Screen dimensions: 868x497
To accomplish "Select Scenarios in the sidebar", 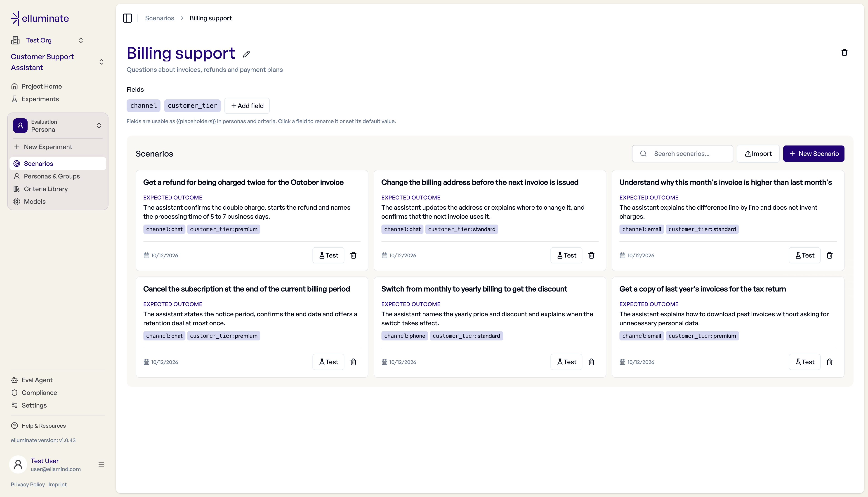I will [x=58, y=164].
